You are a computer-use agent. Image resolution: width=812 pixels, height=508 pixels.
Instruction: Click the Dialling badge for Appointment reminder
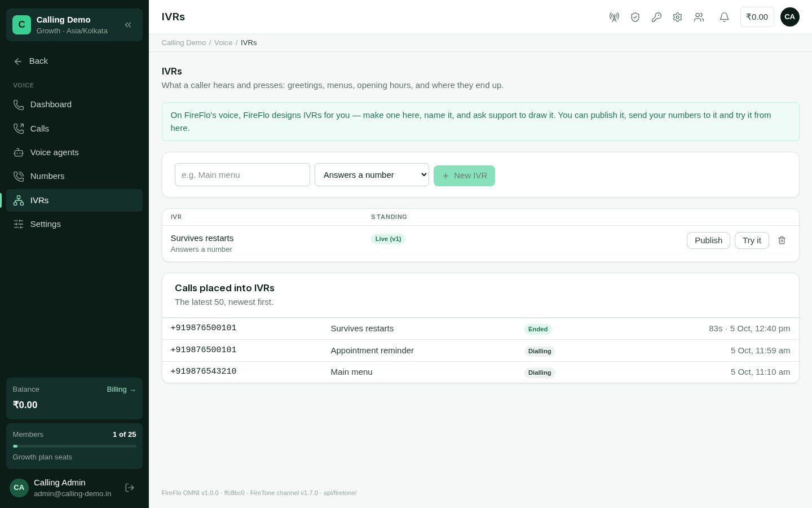[540, 351]
